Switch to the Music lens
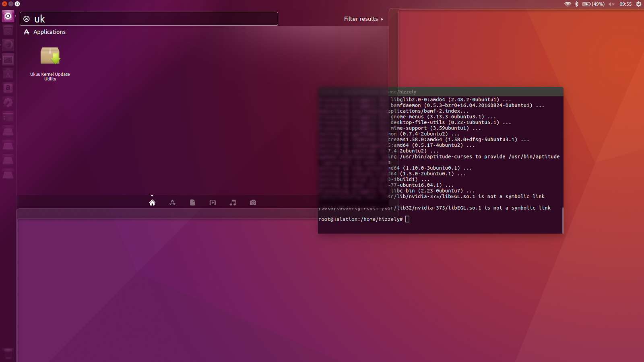Image resolution: width=644 pixels, height=362 pixels. [x=233, y=203]
